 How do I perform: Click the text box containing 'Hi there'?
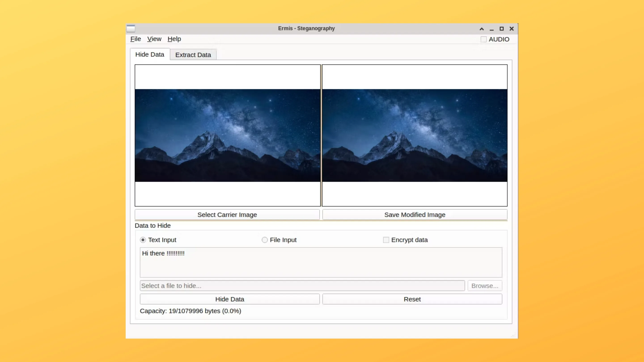tap(321, 262)
